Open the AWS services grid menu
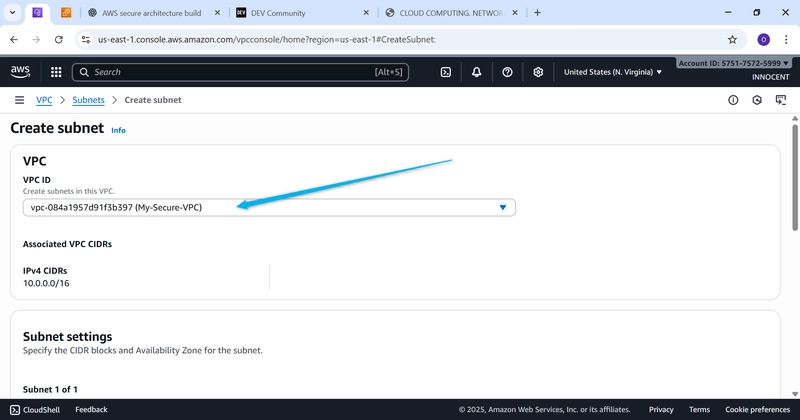 coord(56,72)
